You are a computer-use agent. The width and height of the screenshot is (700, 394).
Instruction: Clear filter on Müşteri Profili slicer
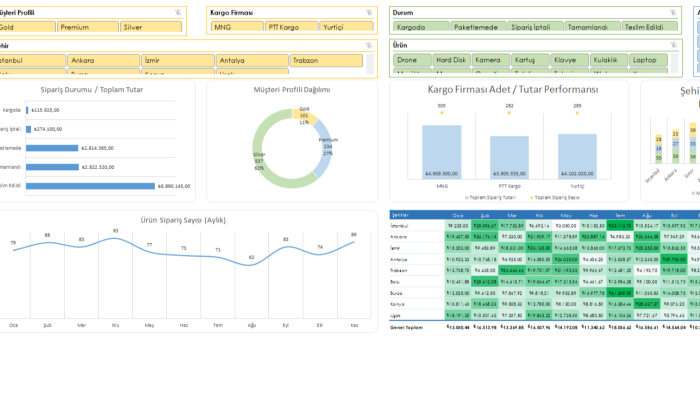pos(178,12)
